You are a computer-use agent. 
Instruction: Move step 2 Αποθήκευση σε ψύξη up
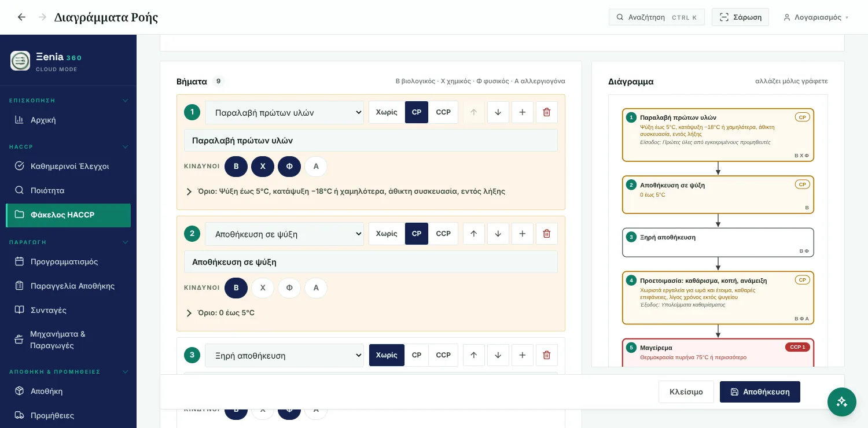(x=474, y=234)
